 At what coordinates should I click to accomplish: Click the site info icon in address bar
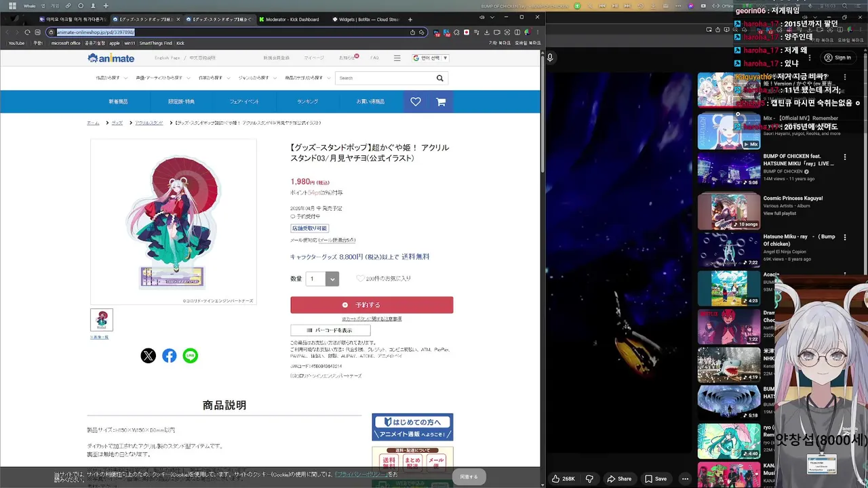point(50,32)
